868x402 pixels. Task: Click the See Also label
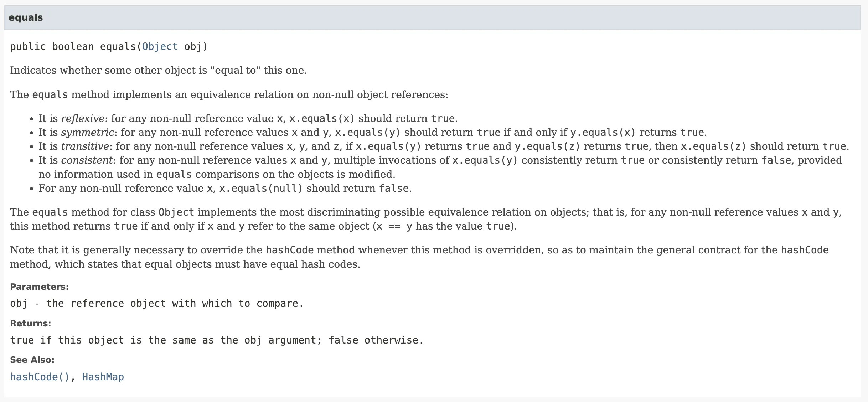[x=32, y=360]
